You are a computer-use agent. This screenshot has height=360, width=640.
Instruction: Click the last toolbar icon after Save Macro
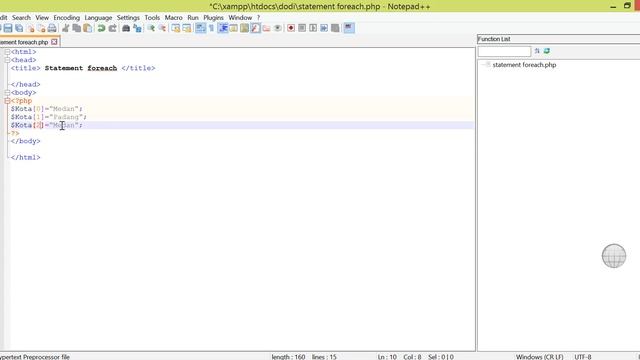(349, 28)
